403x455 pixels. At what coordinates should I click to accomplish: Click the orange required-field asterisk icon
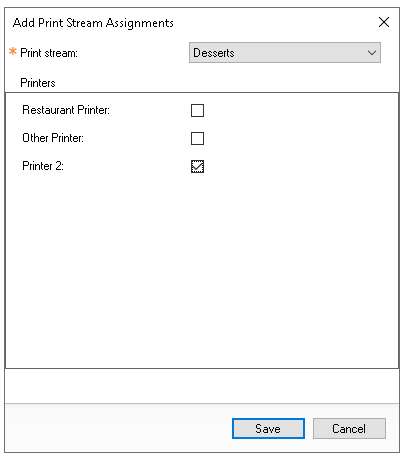(x=13, y=52)
